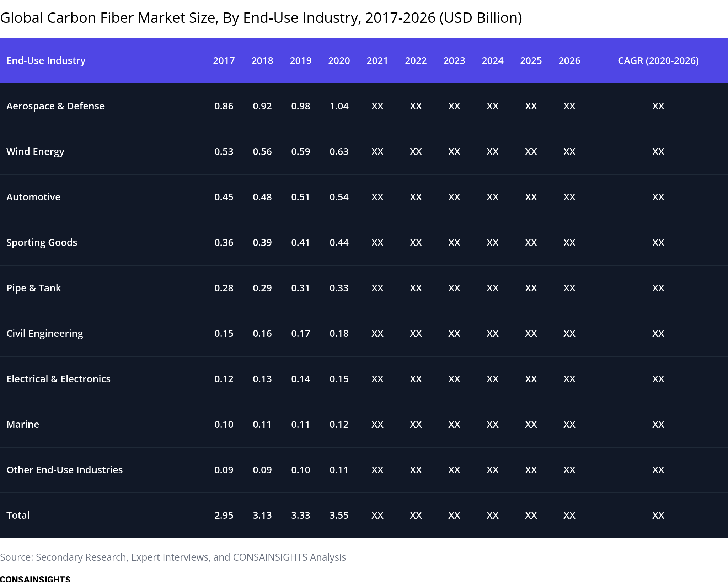Select the 2023 column header

pyautogui.click(x=454, y=61)
